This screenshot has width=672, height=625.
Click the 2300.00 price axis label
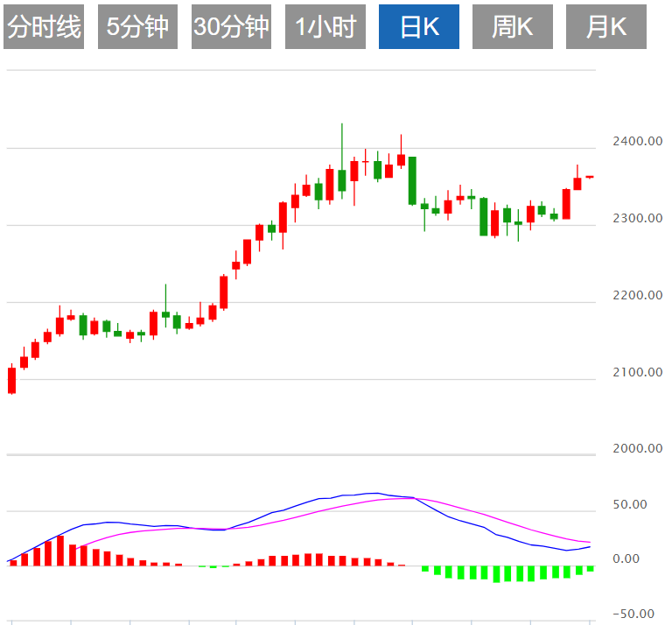(637, 218)
